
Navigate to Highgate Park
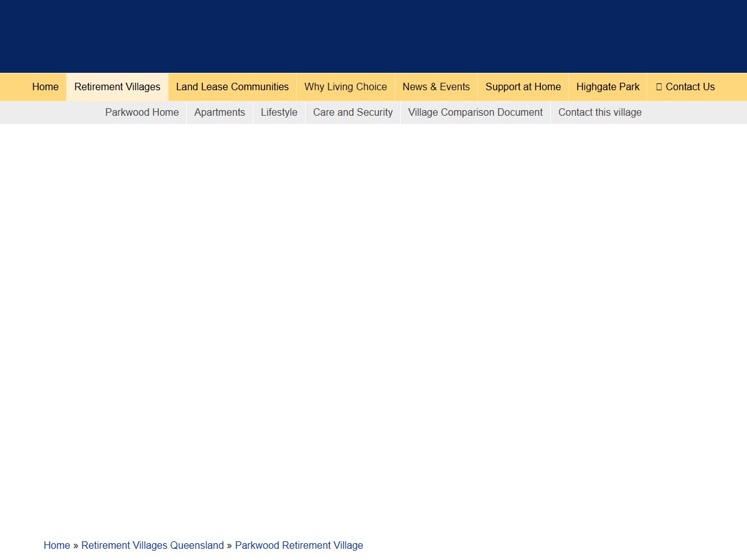[608, 87]
